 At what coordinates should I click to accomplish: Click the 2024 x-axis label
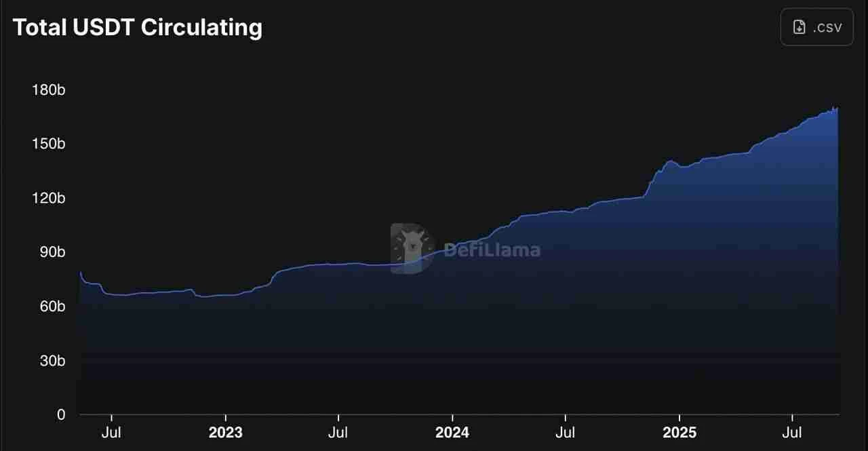[452, 433]
